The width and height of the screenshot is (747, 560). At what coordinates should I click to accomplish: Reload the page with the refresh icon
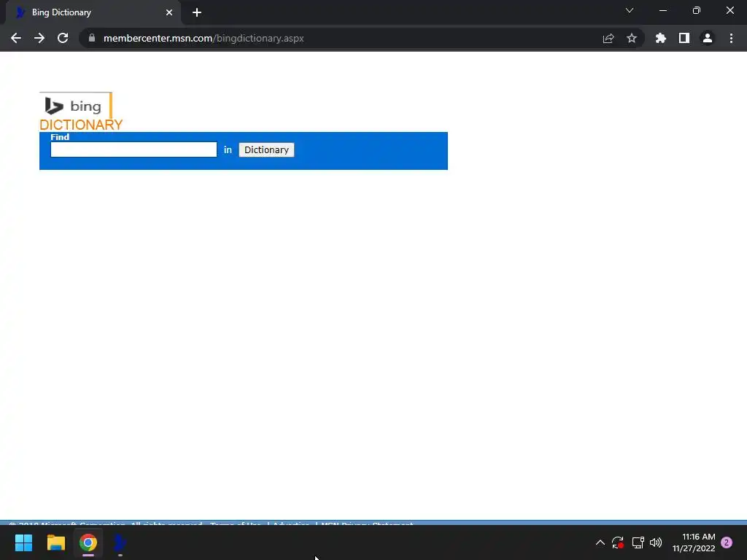coord(63,38)
